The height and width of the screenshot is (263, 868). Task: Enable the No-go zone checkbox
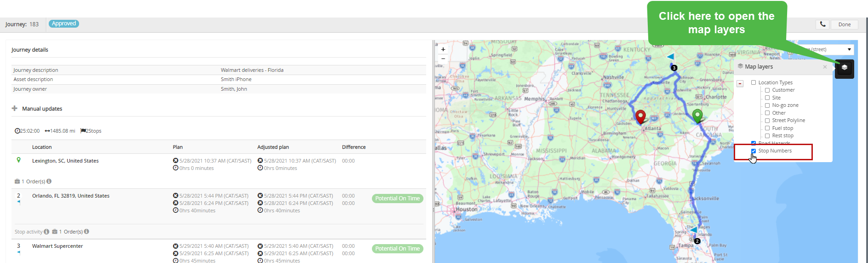click(x=767, y=105)
